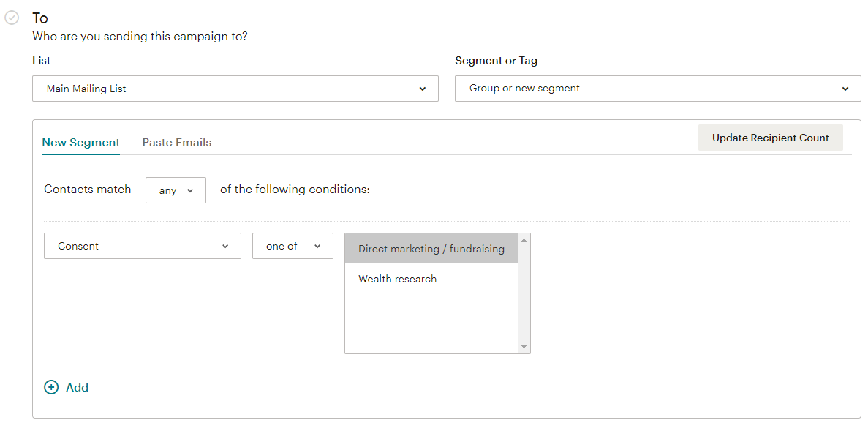Add another segment condition
868x423 pixels.
(x=67, y=387)
